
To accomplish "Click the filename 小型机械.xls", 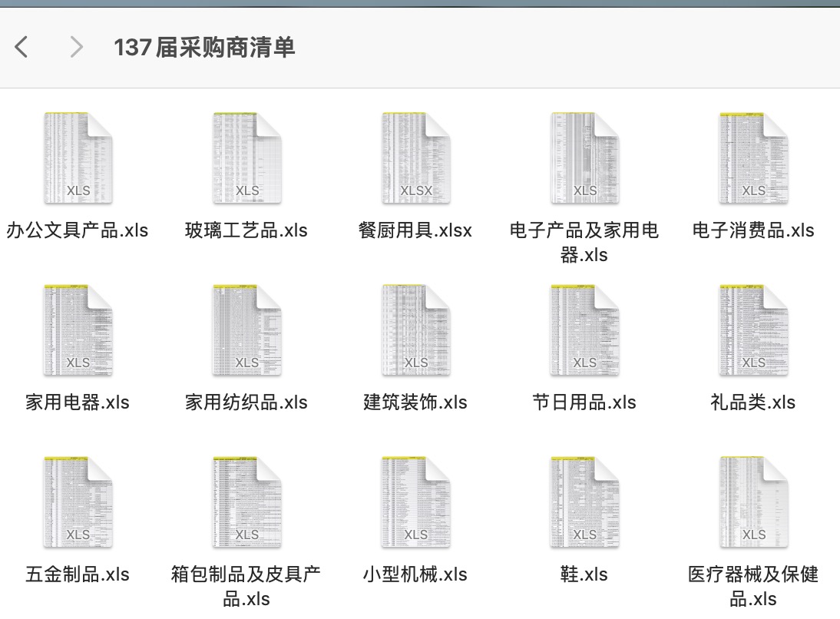I will click(415, 574).
